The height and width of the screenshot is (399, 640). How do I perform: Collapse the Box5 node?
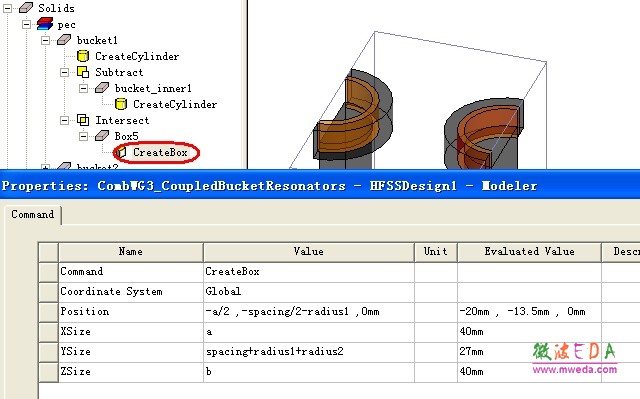(84, 136)
